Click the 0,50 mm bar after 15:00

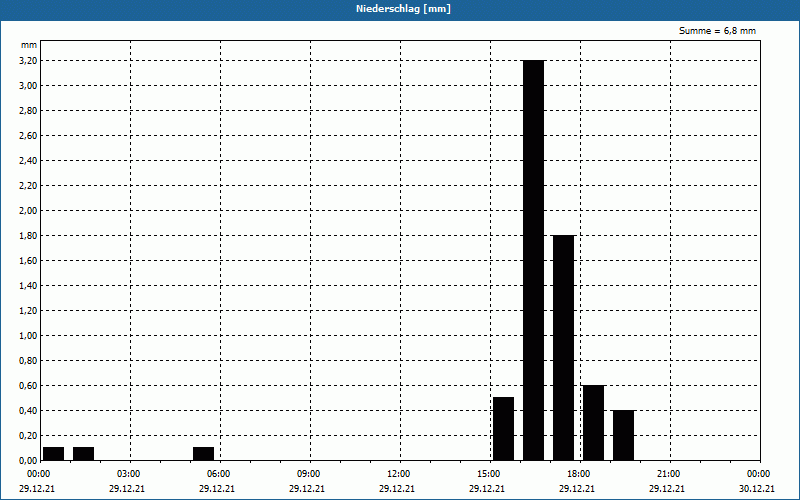pyautogui.click(x=504, y=429)
